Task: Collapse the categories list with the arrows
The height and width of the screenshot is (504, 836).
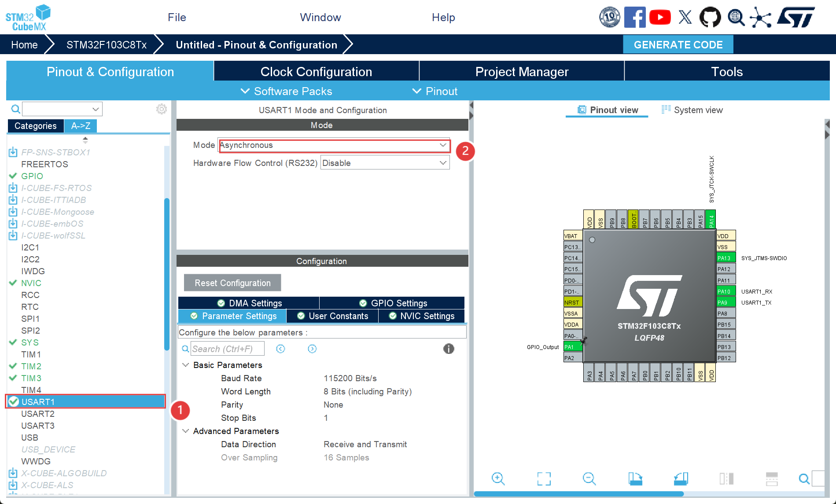Action: (x=85, y=140)
